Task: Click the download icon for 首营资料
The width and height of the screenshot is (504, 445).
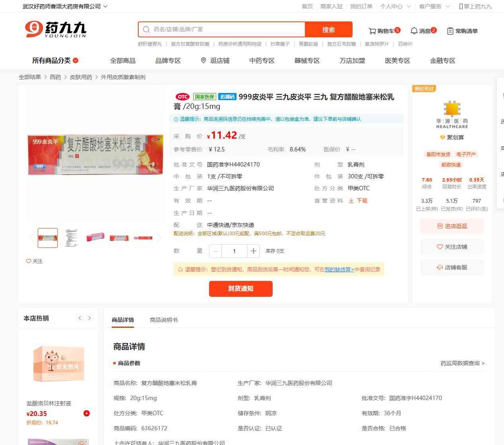Action: pyautogui.click(x=351, y=201)
